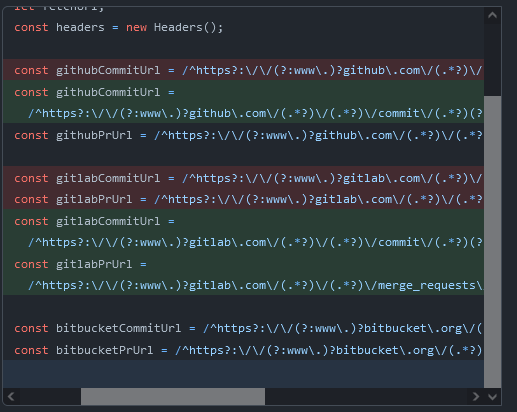Click the added 'const gitlabPrUrl =' line in green

tap(243, 264)
